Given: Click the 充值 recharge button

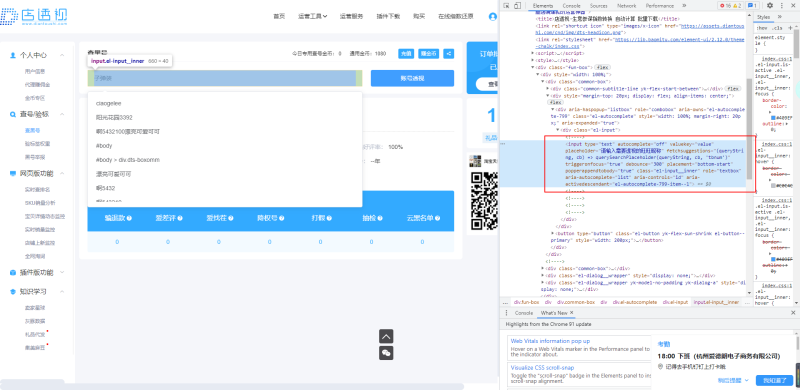Looking at the screenshot, I should 406,53.
